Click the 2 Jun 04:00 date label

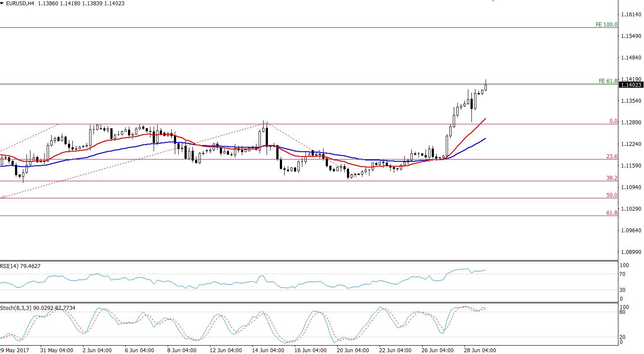(x=97, y=350)
